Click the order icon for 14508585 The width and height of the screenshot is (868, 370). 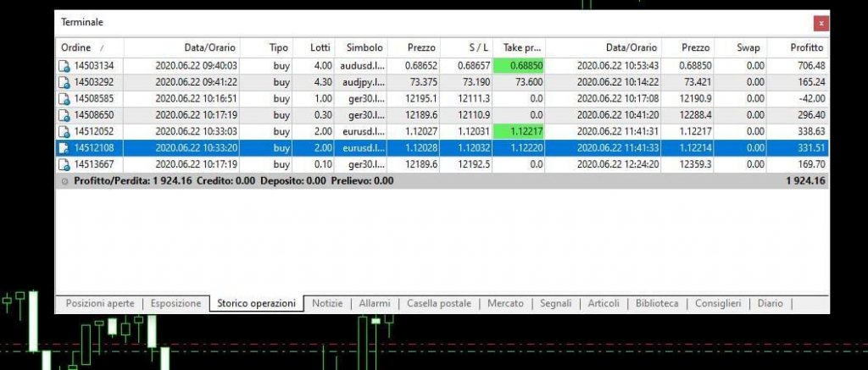[64, 100]
